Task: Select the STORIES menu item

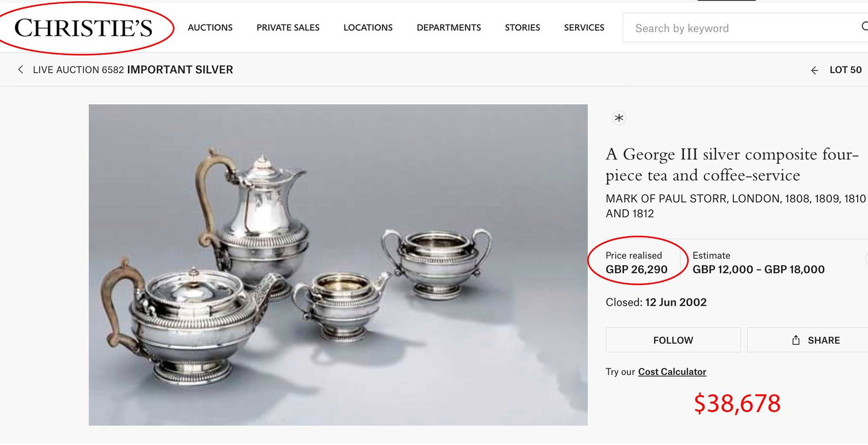Action: tap(522, 28)
